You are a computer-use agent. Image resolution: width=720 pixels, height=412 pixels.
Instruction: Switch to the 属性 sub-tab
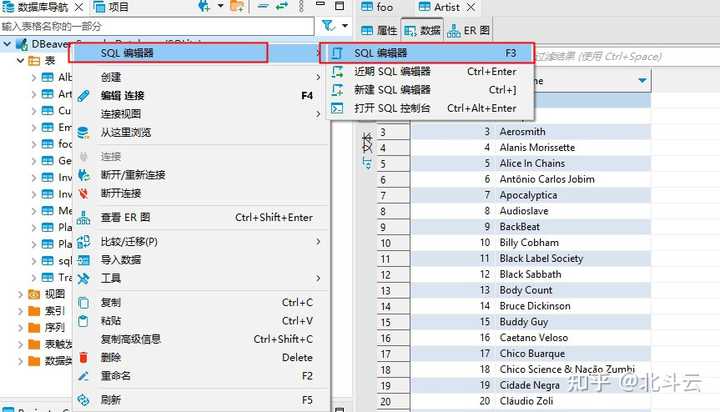[379, 30]
